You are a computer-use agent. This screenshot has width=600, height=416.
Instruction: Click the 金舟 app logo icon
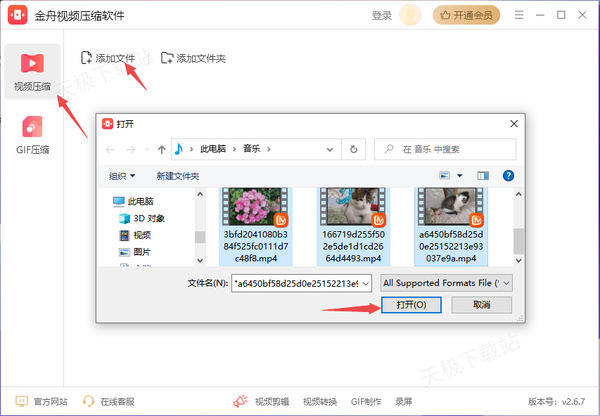click(x=17, y=15)
